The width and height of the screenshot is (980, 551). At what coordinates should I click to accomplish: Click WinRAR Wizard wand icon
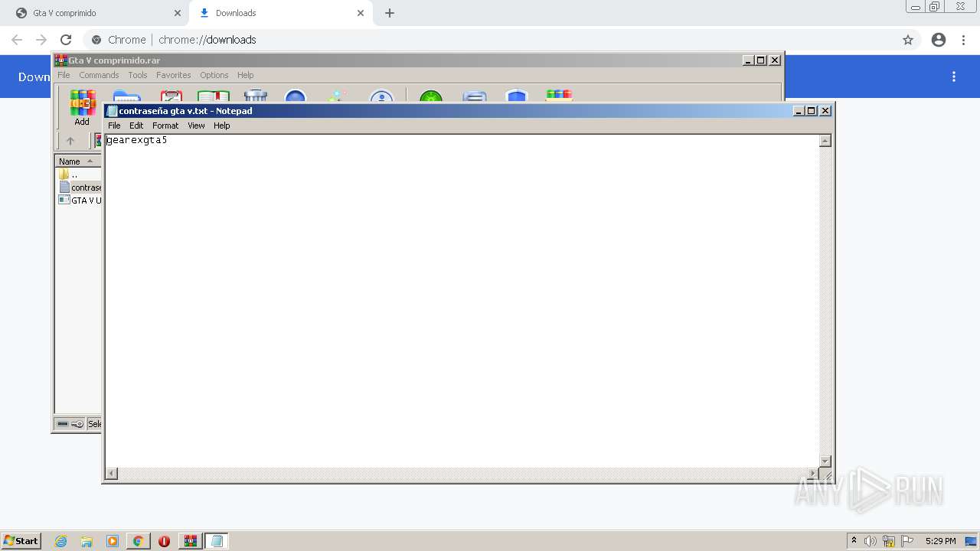(x=337, y=96)
